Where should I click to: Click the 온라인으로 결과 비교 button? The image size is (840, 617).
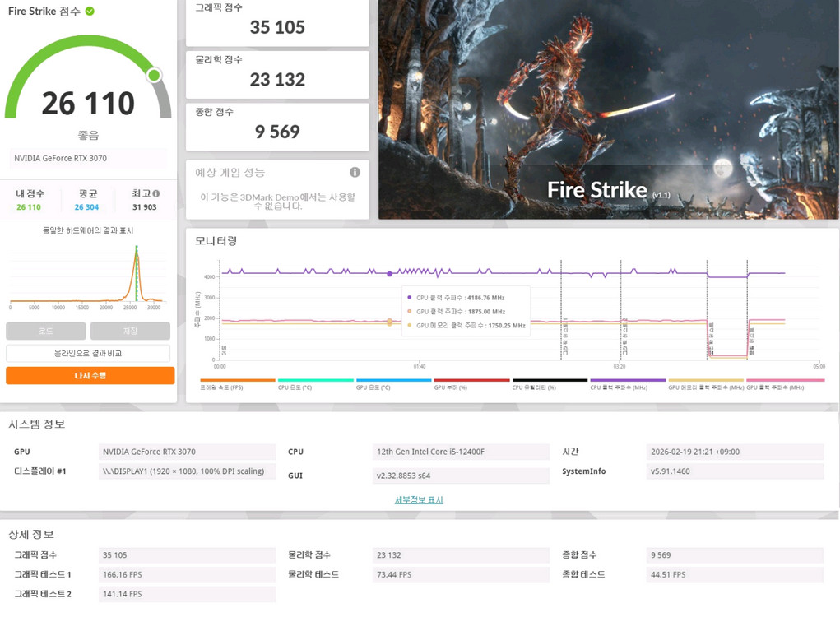(x=88, y=353)
